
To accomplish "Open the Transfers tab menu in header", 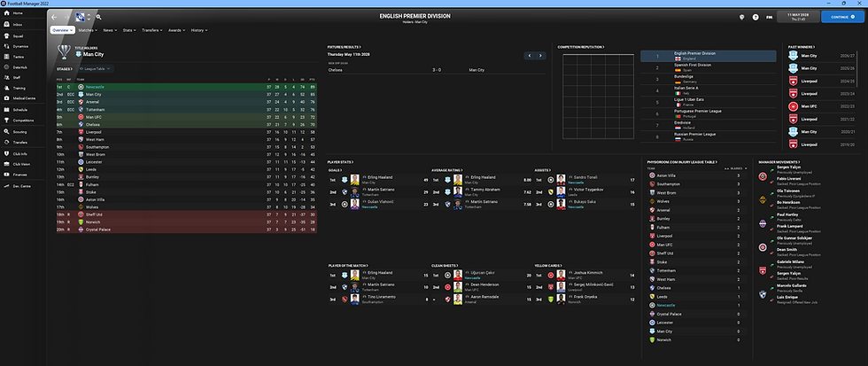I will 151,30.
